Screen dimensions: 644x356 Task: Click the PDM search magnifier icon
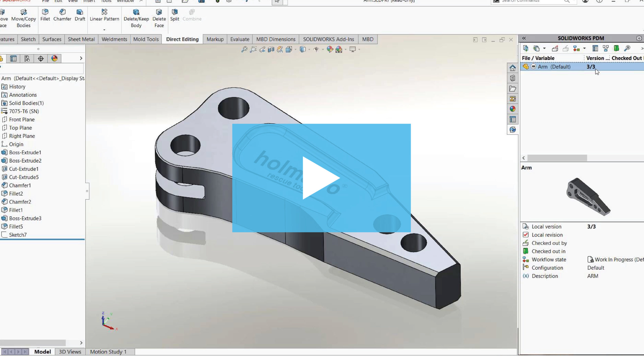click(627, 48)
